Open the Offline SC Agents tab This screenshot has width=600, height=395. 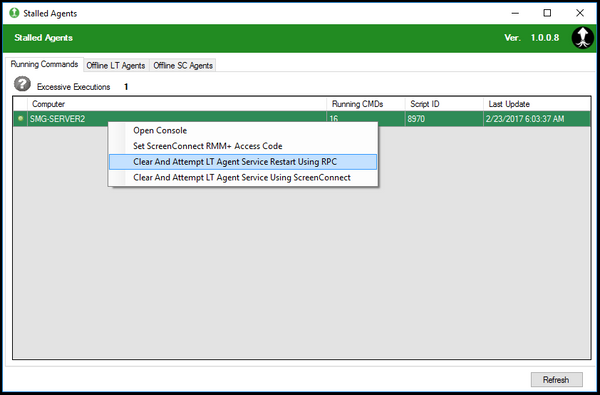tap(183, 65)
